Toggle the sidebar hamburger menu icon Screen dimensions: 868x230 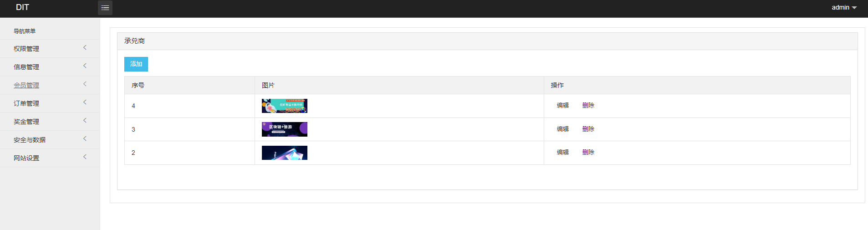[105, 8]
